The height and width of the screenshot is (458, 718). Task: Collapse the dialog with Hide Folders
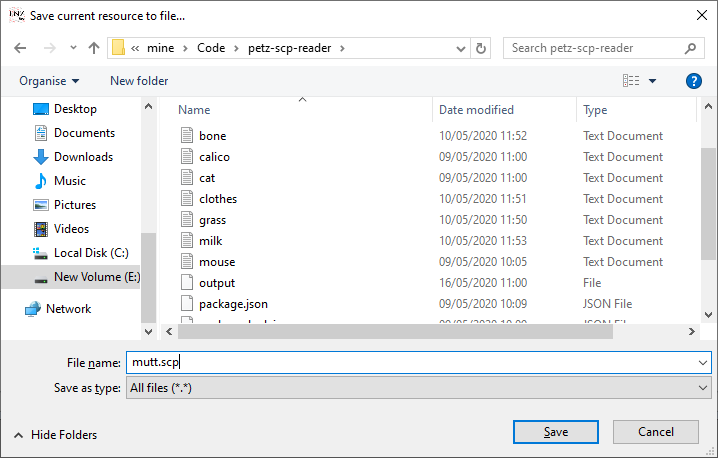point(56,435)
